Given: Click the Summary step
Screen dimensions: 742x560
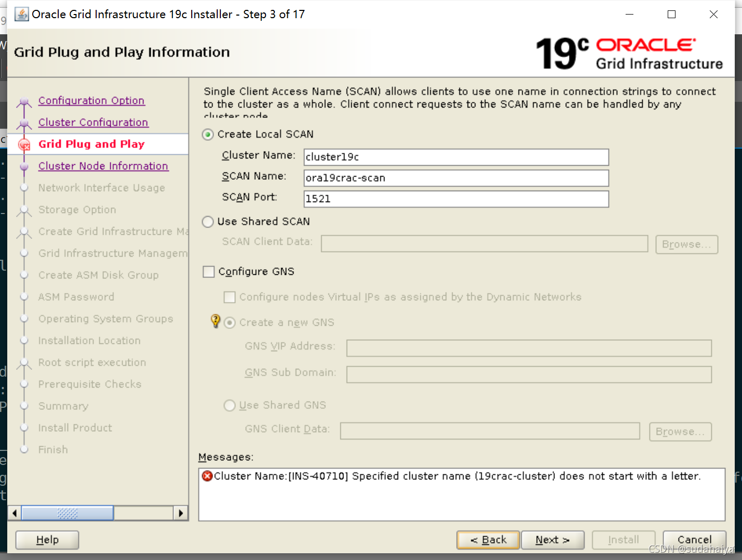Looking at the screenshot, I should (x=63, y=406).
